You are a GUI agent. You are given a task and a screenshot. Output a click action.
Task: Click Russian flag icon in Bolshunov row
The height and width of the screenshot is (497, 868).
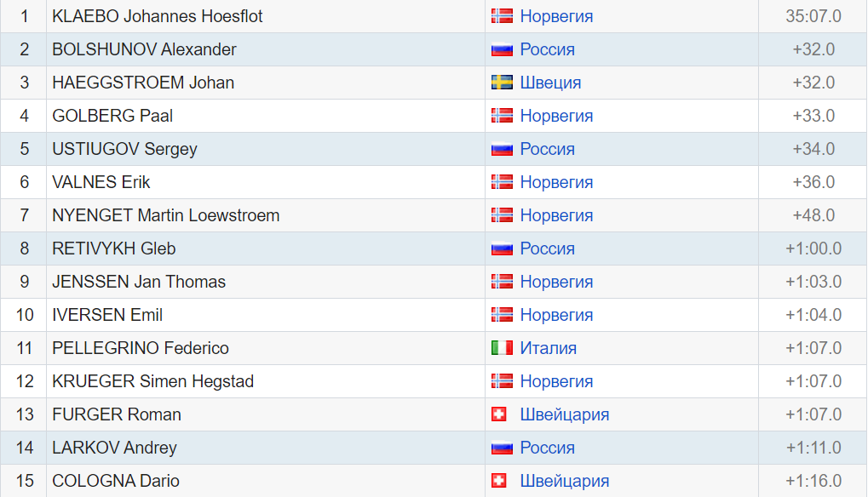(x=502, y=49)
